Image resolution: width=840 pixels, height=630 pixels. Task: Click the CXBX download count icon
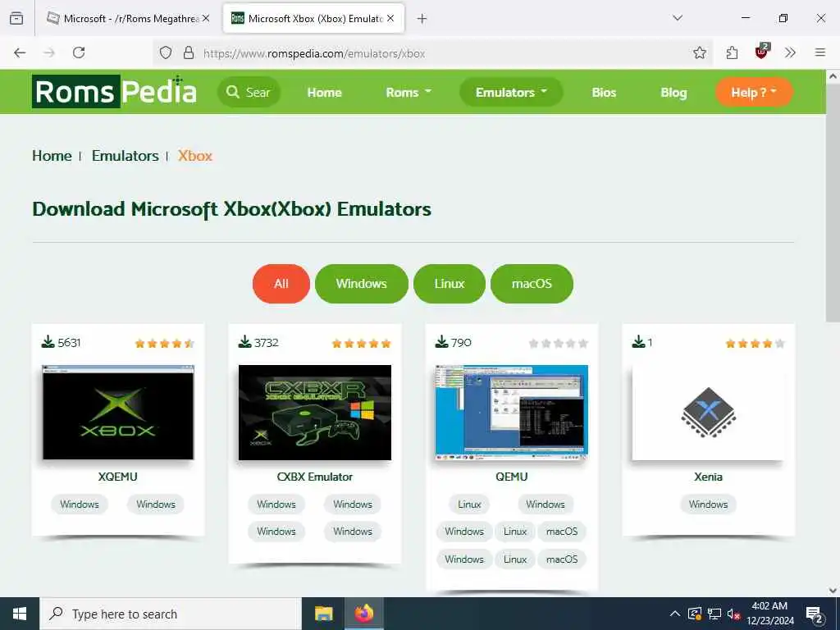pyautogui.click(x=244, y=342)
